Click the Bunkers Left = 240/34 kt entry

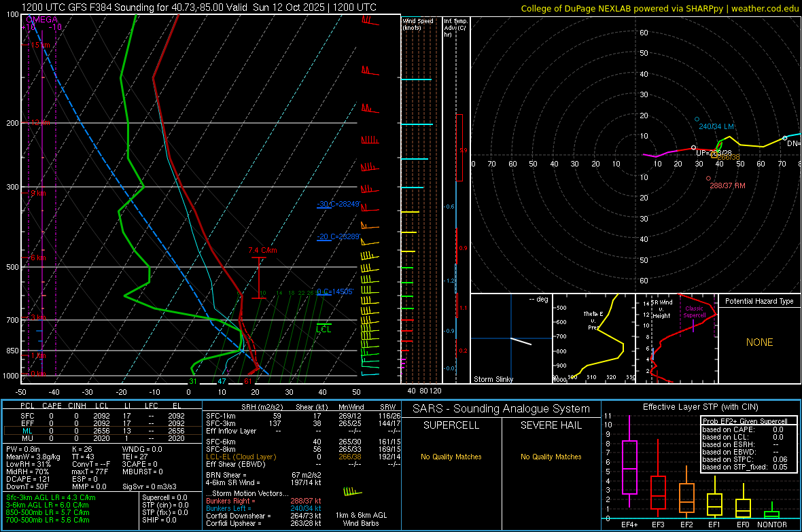pos(264,508)
